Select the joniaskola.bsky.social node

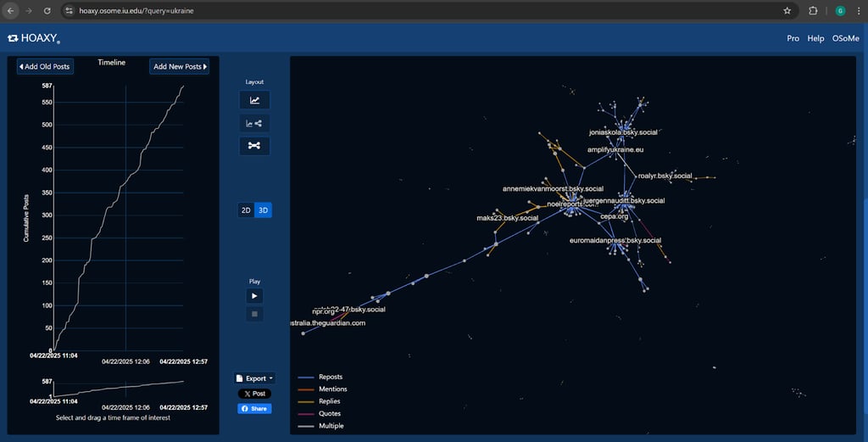click(x=623, y=132)
